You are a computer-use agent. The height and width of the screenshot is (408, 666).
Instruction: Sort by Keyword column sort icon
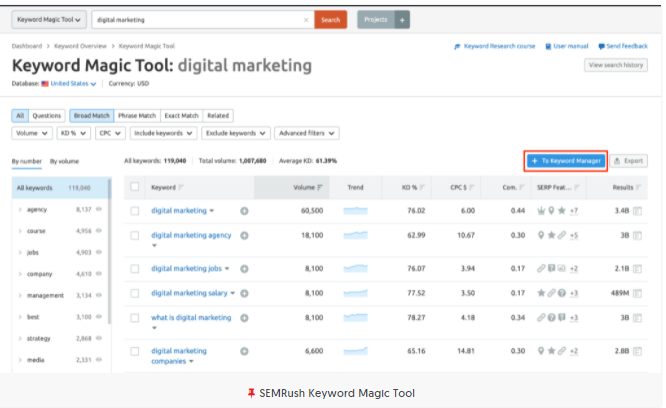181,187
